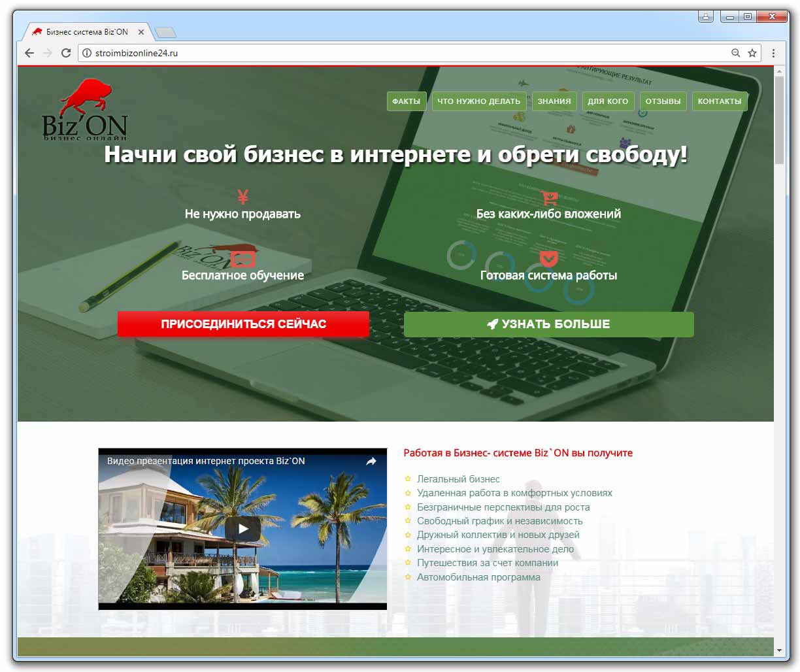Click headline Начни свой бизнес в интернете
Viewport: 800px width, 672px height.
point(395,155)
